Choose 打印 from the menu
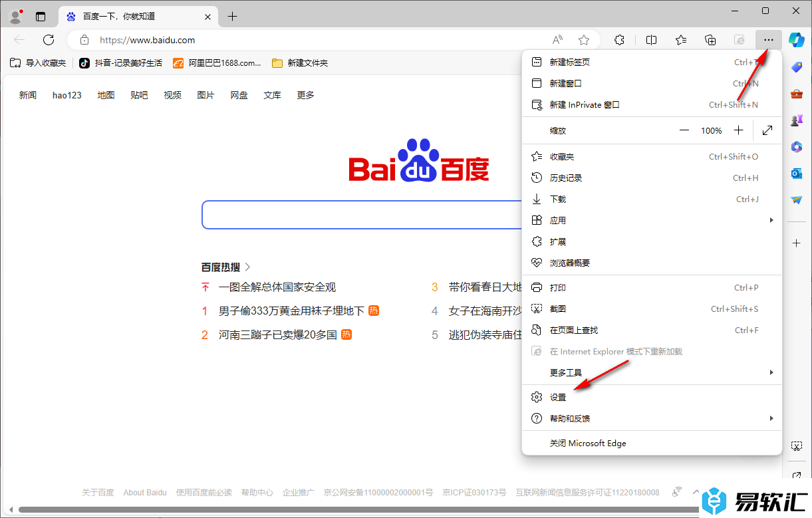This screenshot has width=812, height=518. point(652,288)
